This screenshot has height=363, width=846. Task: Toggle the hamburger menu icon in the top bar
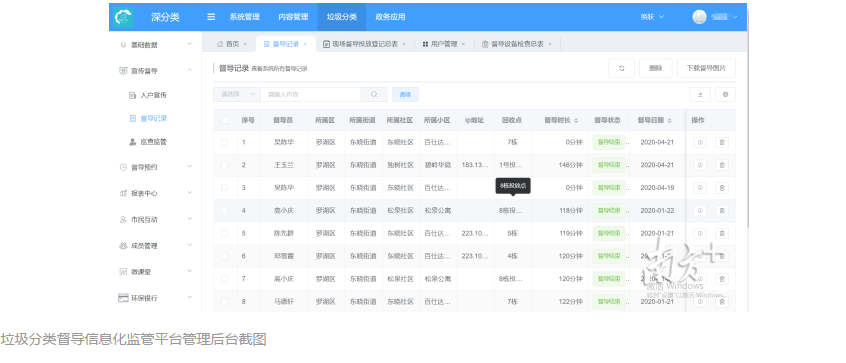(x=211, y=17)
